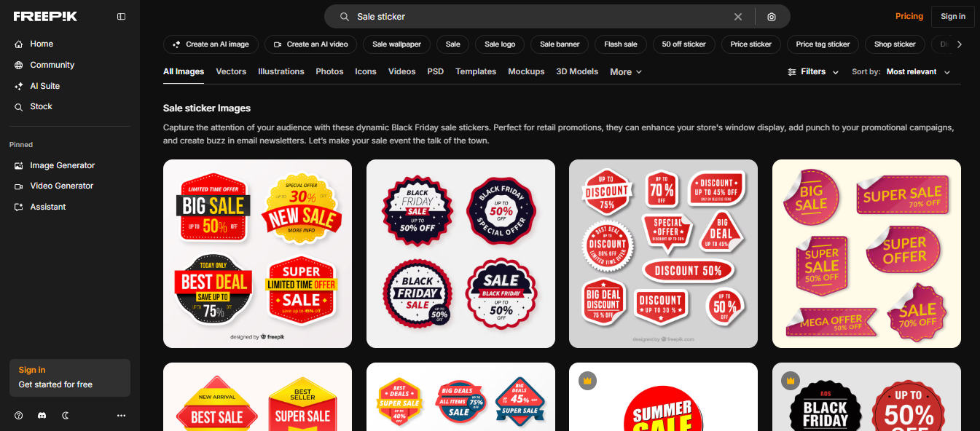980x431 pixels.
Task: Switch to Icons tab
Action: pyautogui.click(x=366, y=71)
